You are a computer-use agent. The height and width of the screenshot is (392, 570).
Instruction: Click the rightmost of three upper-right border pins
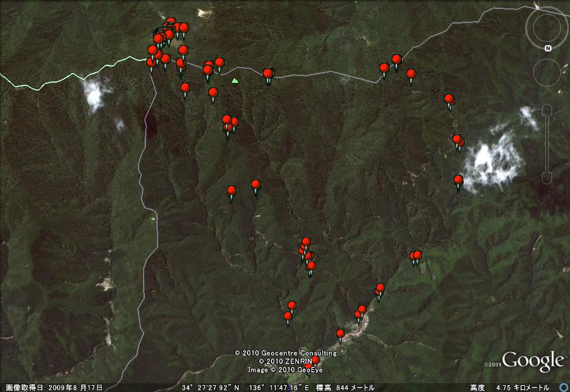tap(411, 74)
